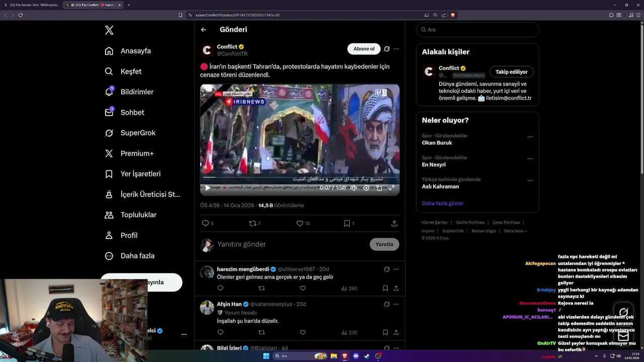This screenshot has width=644, height=362.
Task: Click the Yanıtla button
Action: (384, 244)
